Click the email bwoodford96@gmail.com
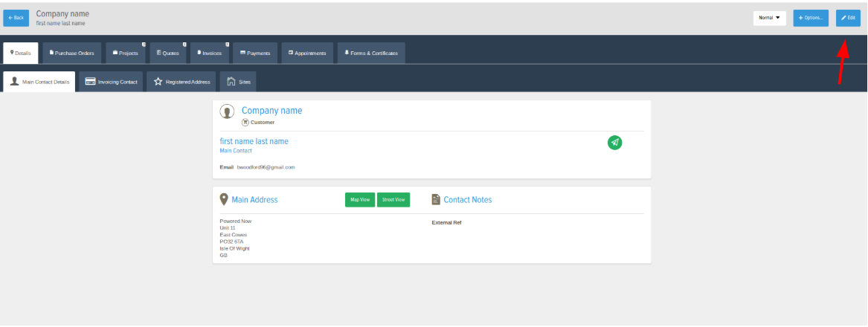The width and height of the screenshot is (868, 327). (x=266, y=167)
